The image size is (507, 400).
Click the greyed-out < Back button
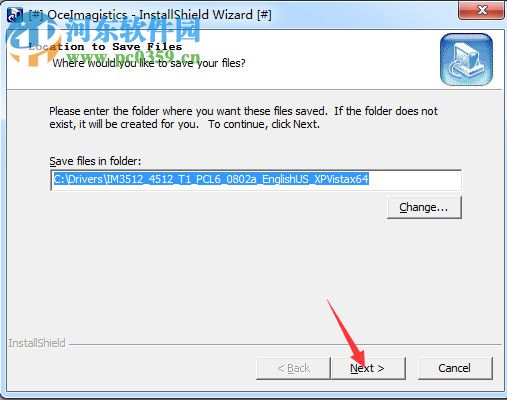293,368
